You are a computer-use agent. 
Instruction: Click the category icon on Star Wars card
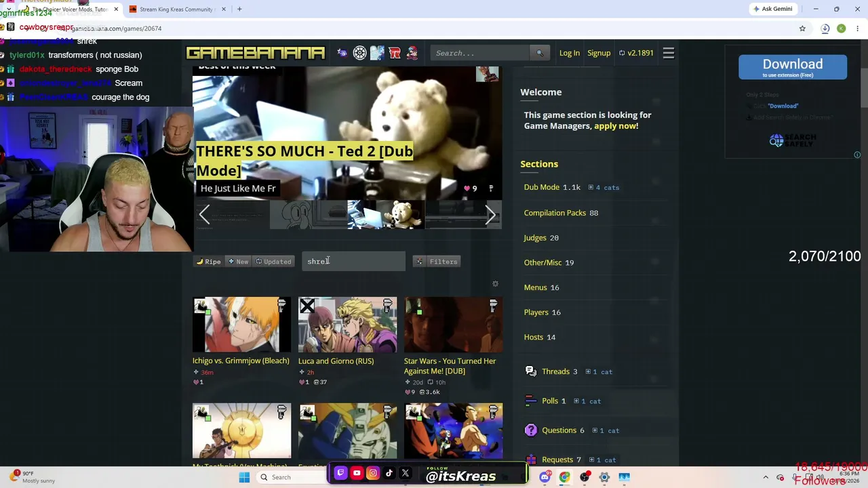493,306
